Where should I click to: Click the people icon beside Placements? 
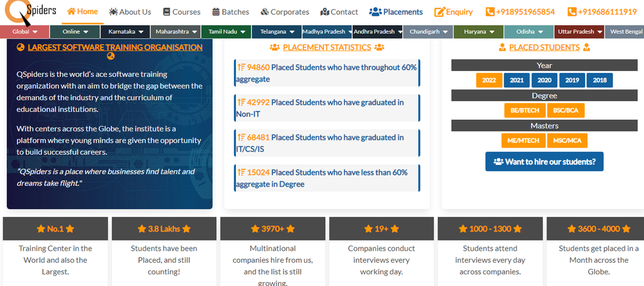375,12
